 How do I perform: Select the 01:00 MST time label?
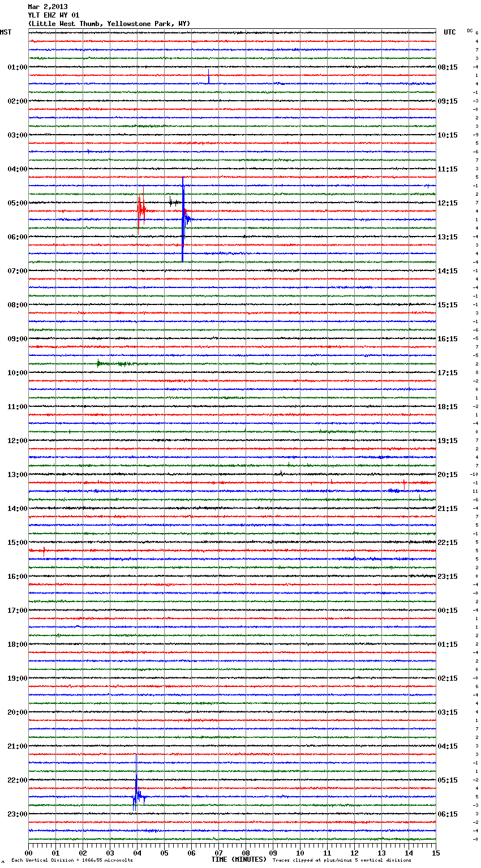tap(18, 67)
